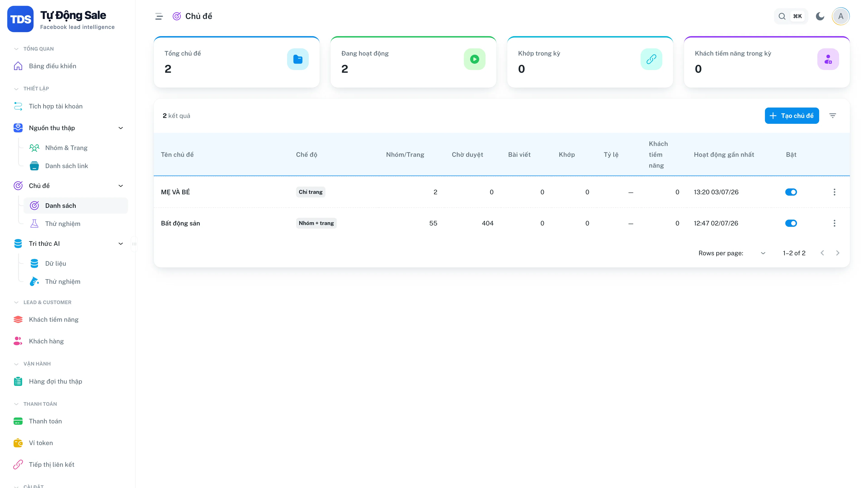The height and width of the screenshot is (488, 868).
Task: Click the Tạo chủ đề button
Action: [x=792, y=116]
